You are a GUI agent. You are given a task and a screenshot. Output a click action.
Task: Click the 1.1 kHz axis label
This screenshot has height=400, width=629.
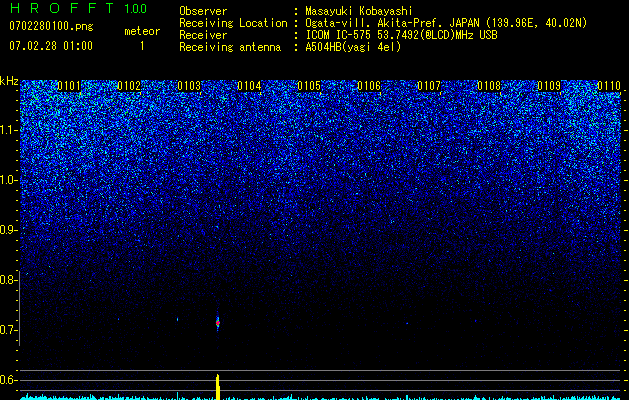click(x=8, y=130)
